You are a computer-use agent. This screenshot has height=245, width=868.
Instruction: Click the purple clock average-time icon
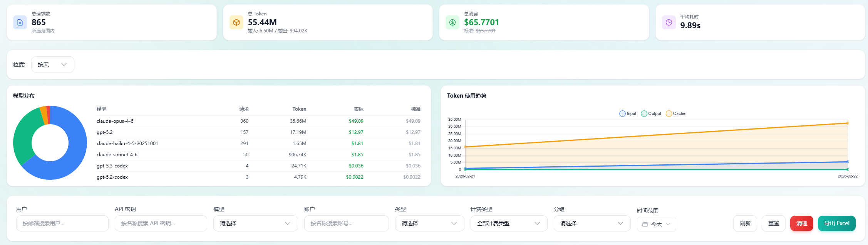669,22
